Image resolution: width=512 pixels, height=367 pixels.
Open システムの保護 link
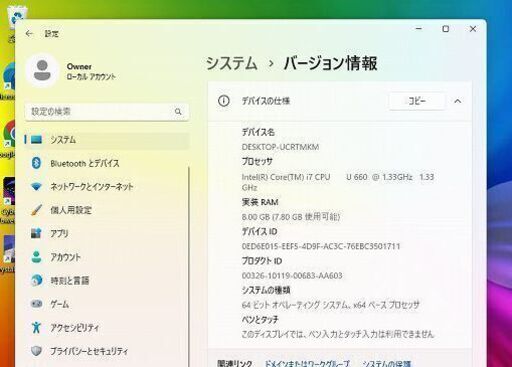pyautogui.click(x=387, y=363)
